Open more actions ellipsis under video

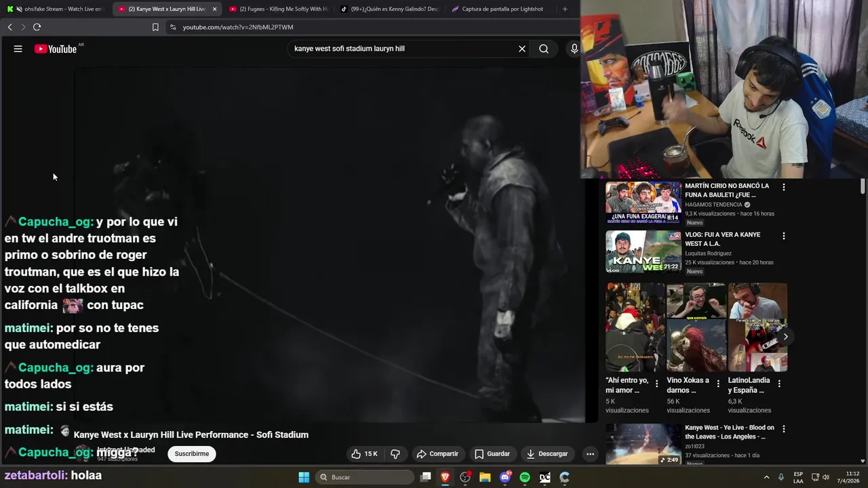pos(590,453)
